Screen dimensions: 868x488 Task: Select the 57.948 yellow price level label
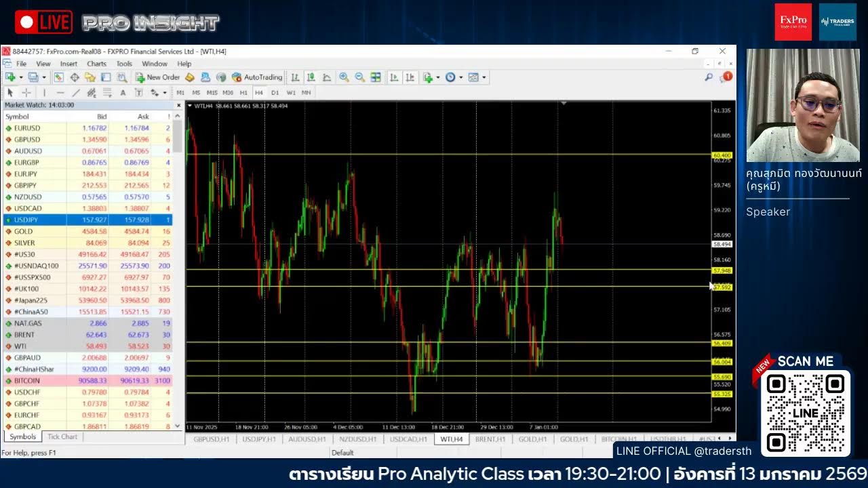click(x=722, y=270)
